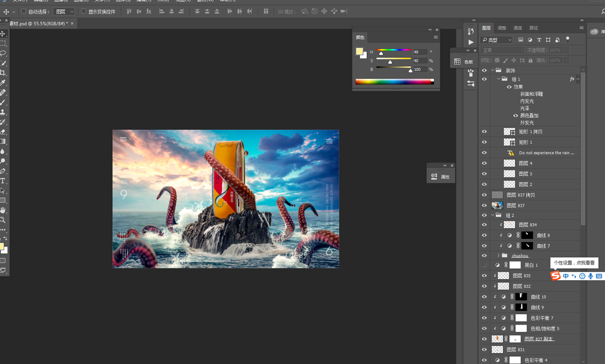This screenshot has height=364, width=605.
Task: Click the H hue value field
Action: click(x=420, y=52)
